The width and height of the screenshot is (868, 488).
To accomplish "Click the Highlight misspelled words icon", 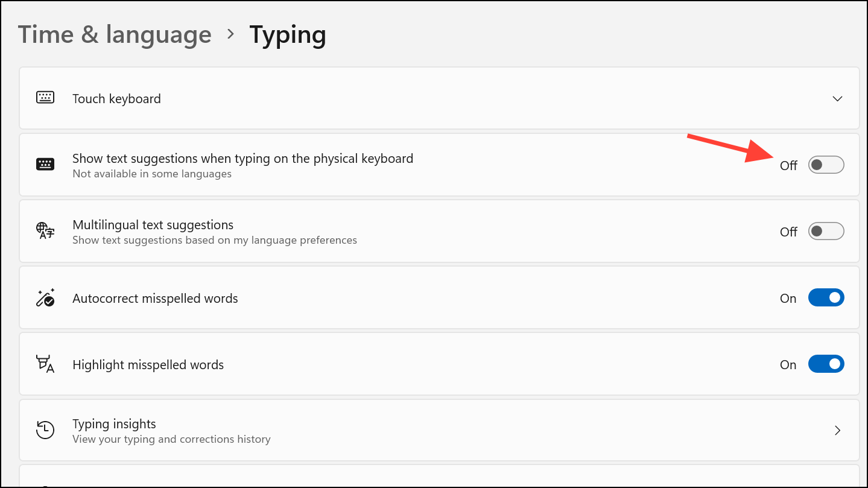I will click(x=45, y=364).
